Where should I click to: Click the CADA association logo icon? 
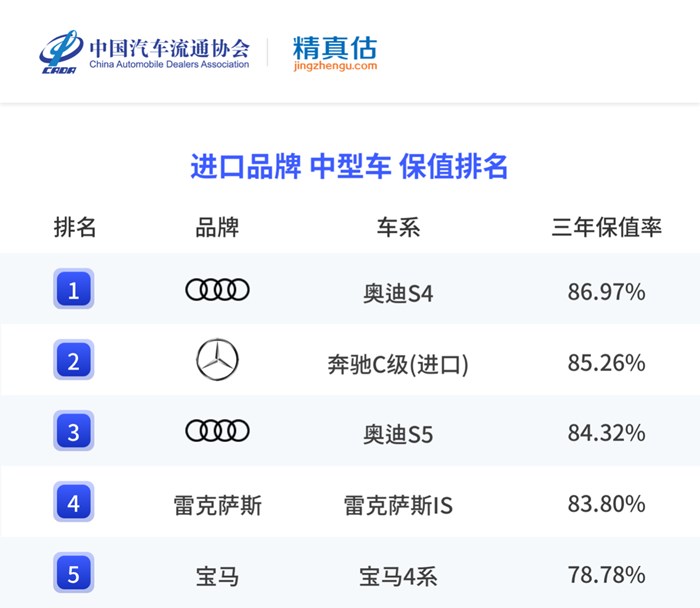coord(61,52)
